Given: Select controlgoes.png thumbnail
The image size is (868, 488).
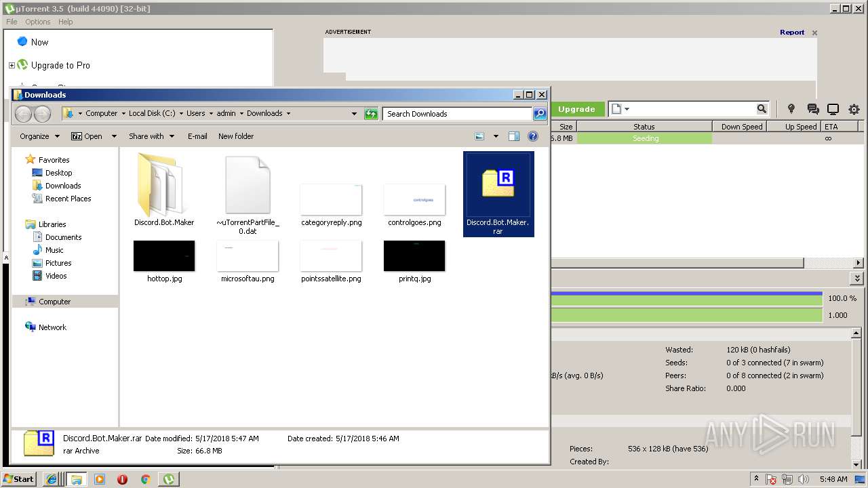Looking at the screenshot, I should [x=414, y=205].
